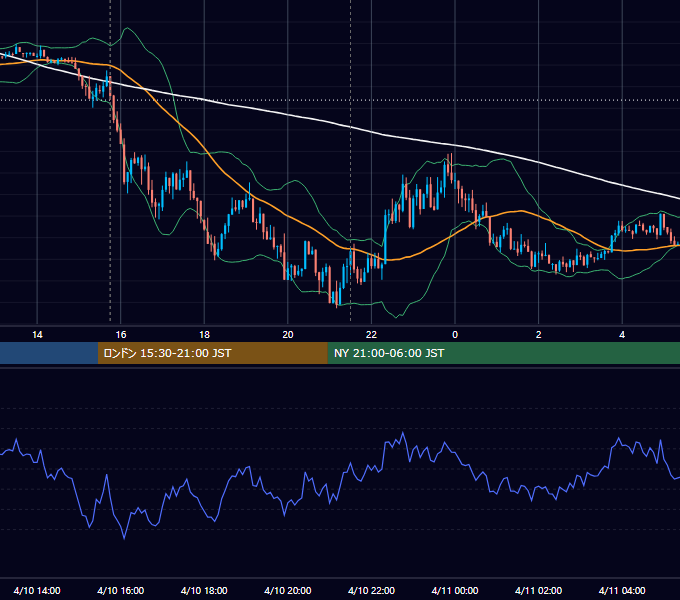Image resolution: width=680 pixels, height=600 pixels.
Task: Click the 16 hour axis label
Action: click(x=121, y=335)
